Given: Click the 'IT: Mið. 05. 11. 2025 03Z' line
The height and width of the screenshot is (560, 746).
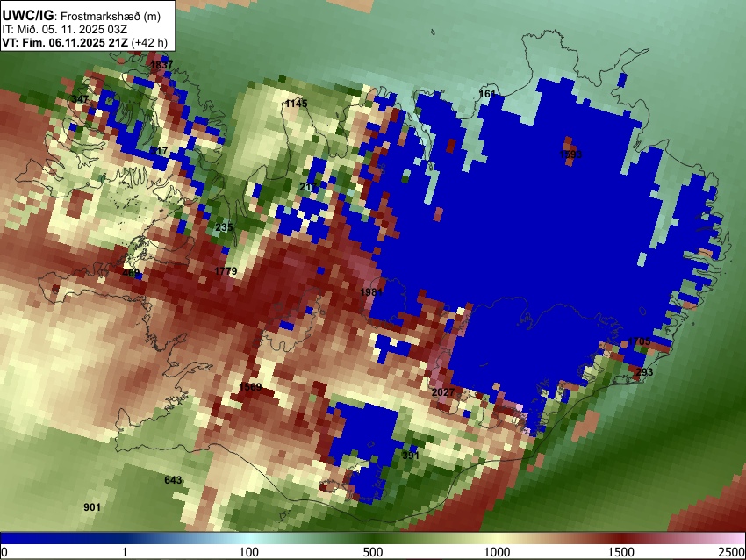Looking at the screenshot, I should 65,30.
